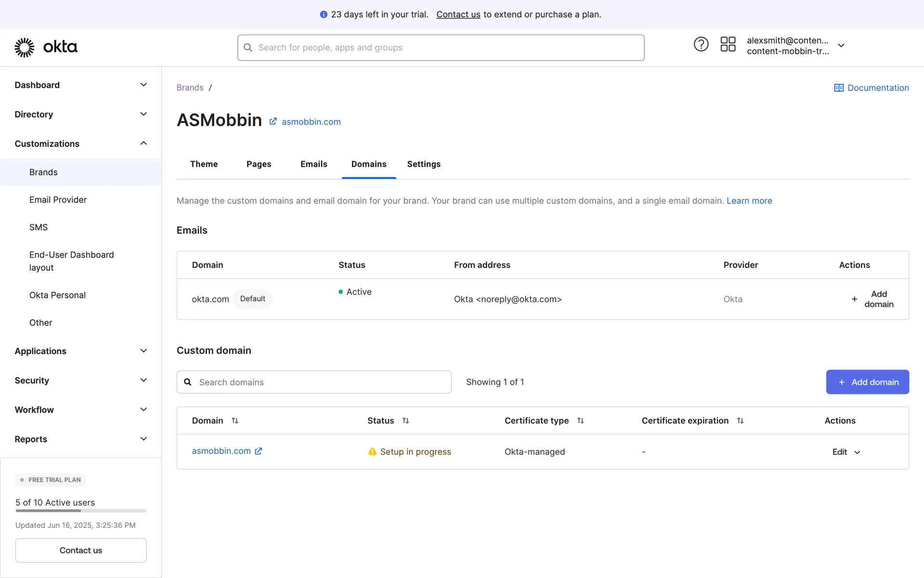
Task: Sort custom domains by Domain column
Action: 235,420
